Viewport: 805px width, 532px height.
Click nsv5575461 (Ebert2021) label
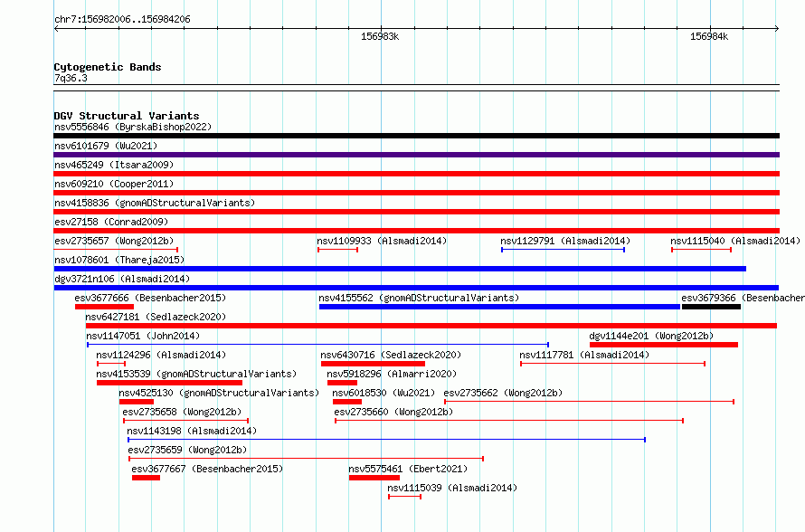click(x=408, y=469)
